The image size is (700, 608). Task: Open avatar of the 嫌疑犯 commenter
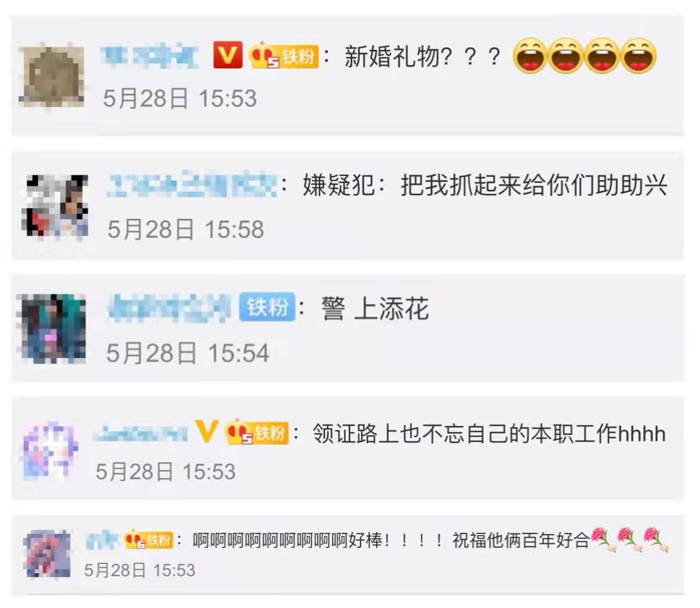(x=55, y=206)
